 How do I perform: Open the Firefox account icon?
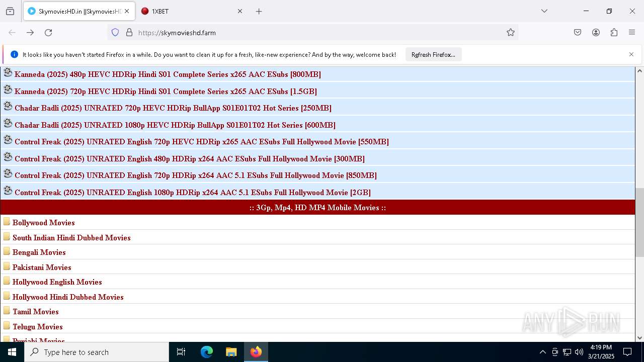pyautogui.click(x=596, y=32)
